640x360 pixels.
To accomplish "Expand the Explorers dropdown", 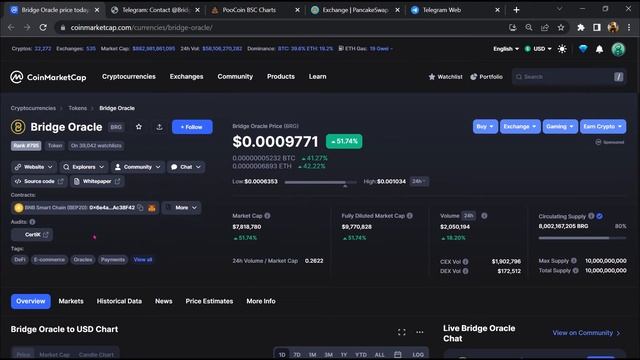I will 84,167.
